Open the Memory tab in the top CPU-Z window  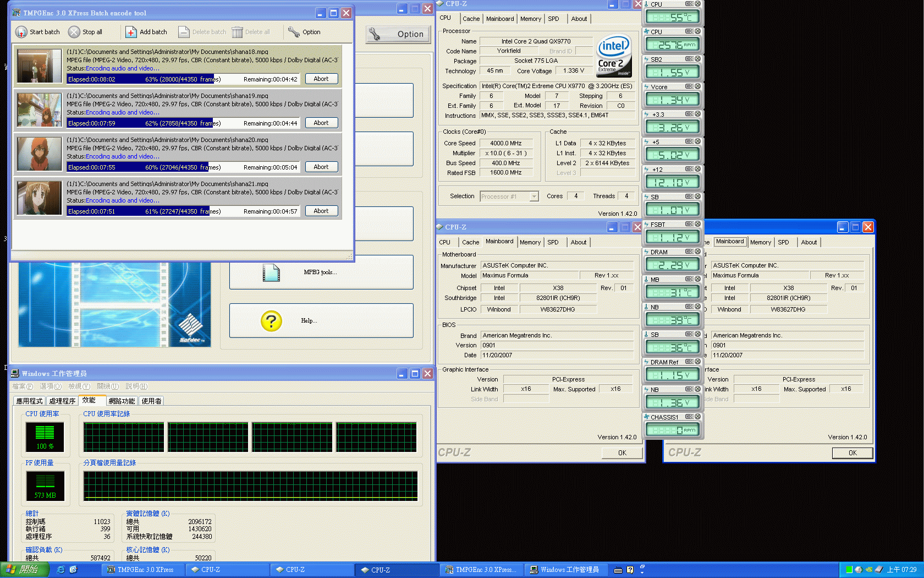tap(531, 19)
